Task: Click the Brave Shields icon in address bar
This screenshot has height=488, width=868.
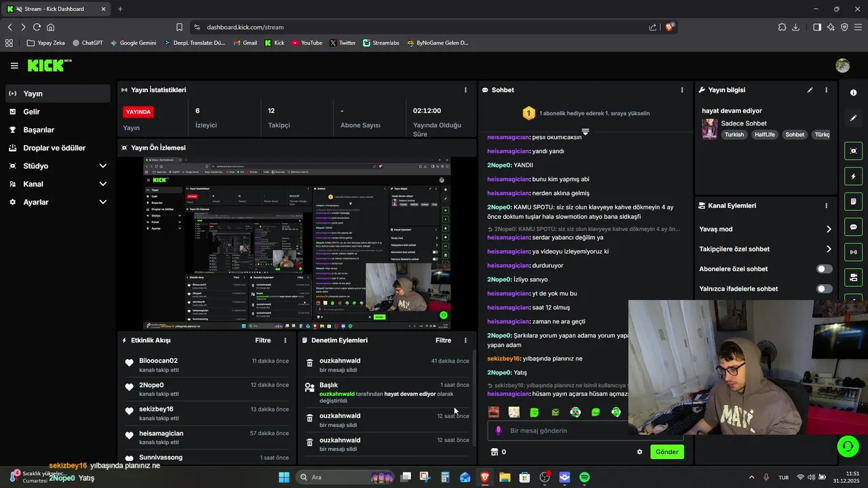Action: 670,27
